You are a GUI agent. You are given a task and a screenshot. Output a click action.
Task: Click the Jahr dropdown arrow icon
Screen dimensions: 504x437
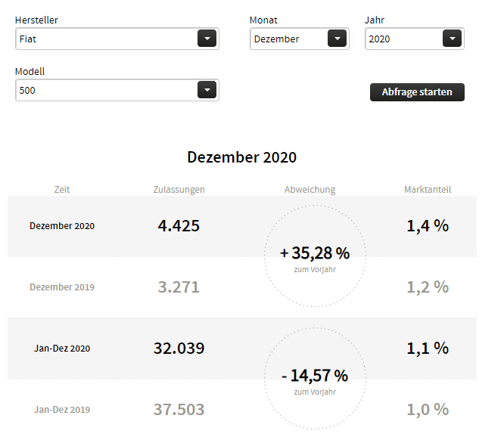click(452, 39)
